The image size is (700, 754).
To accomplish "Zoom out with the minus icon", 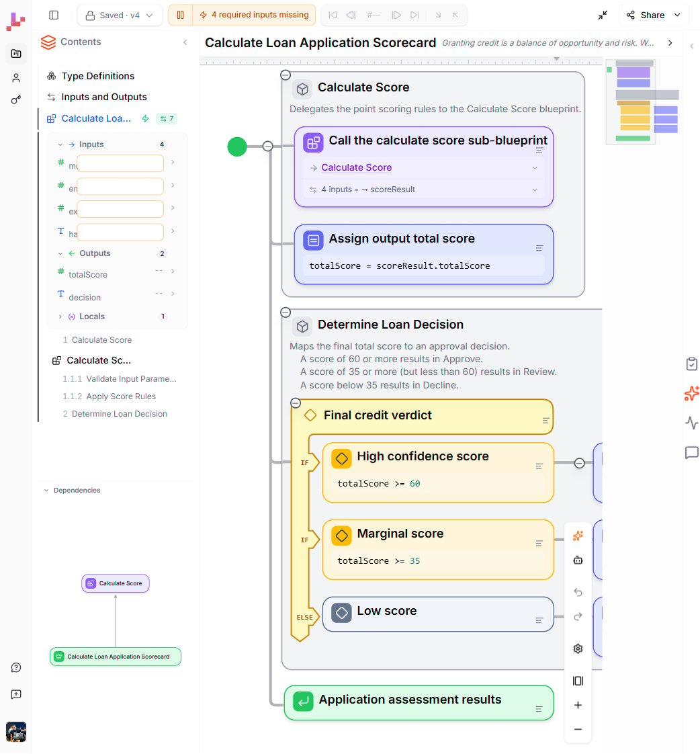I will (x=578, y=730).
